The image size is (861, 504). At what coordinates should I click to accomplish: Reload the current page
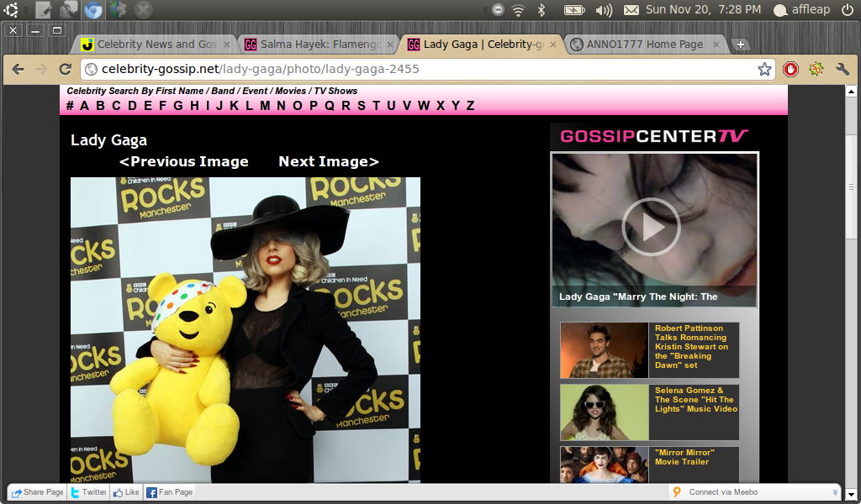[66, 69]
